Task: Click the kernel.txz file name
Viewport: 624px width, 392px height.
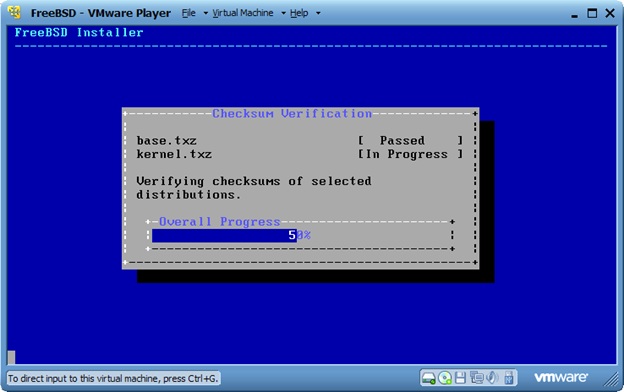Action: click(174, 154)
